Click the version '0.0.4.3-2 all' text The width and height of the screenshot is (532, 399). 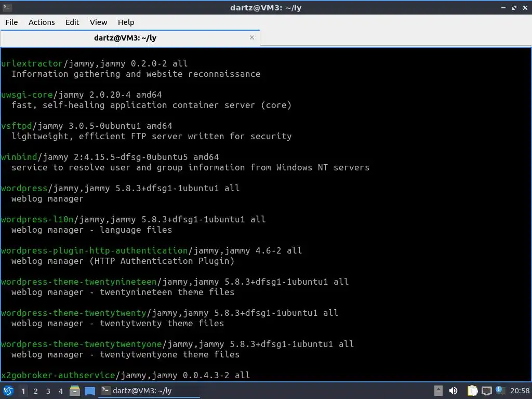[216, 375]
